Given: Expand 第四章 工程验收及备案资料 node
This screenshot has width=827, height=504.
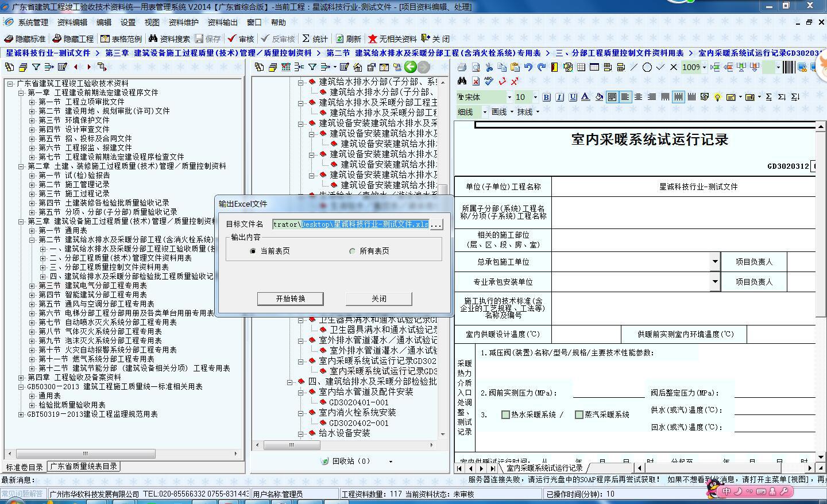Looking at the screenshot, I should (21, 377).
